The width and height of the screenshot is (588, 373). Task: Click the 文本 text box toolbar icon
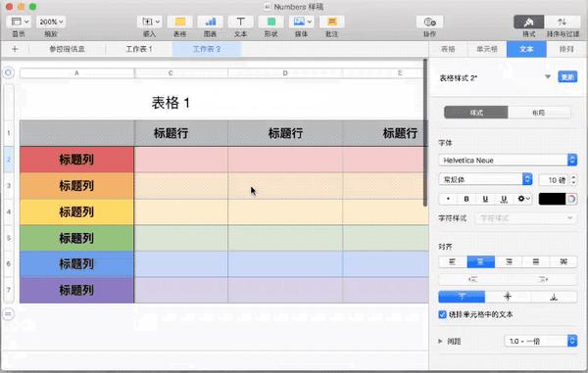240,22
